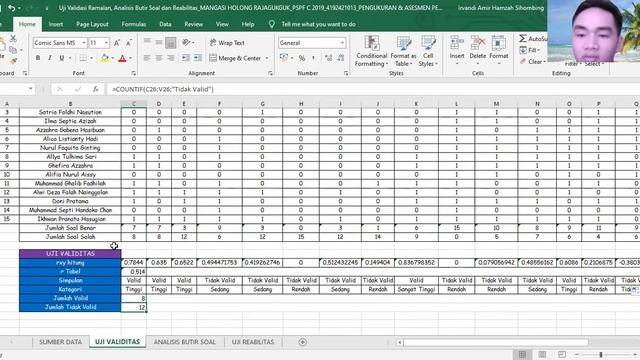Click Format cells button
Image resolution: width=640 pixels, height=360 pixels.
[499, 49]
